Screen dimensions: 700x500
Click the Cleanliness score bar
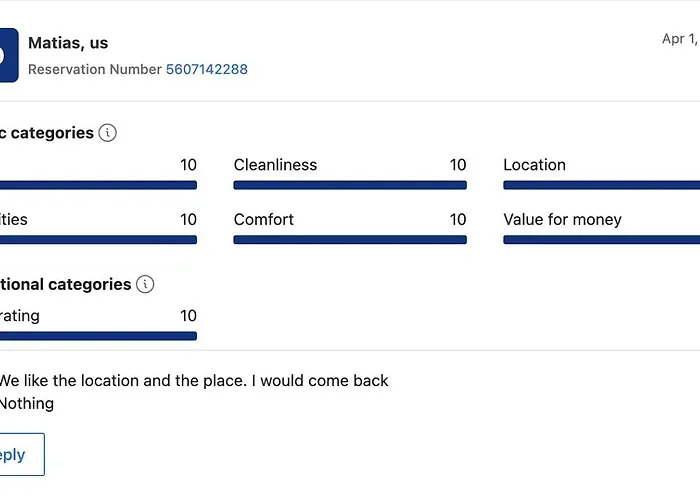tap(350, 185)
